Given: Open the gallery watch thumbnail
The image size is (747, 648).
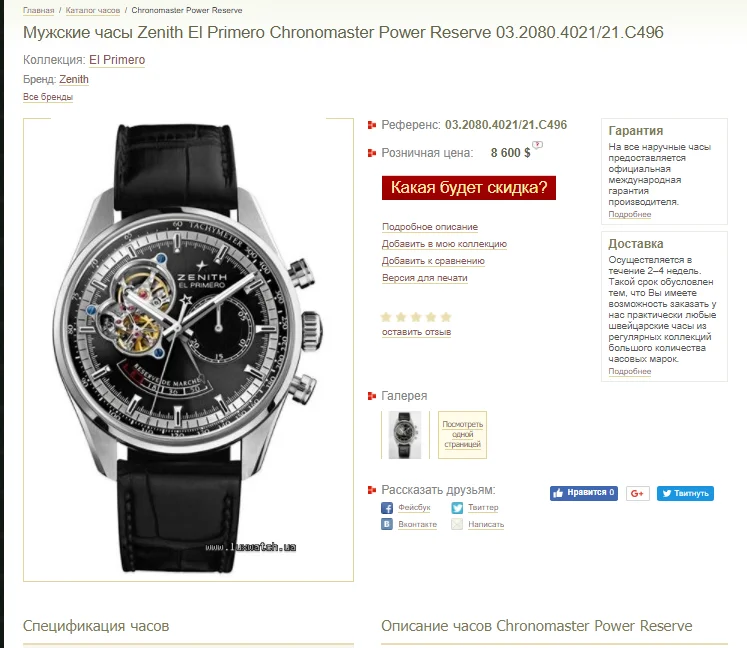Looking at the screenshot, I should (405, 435).
